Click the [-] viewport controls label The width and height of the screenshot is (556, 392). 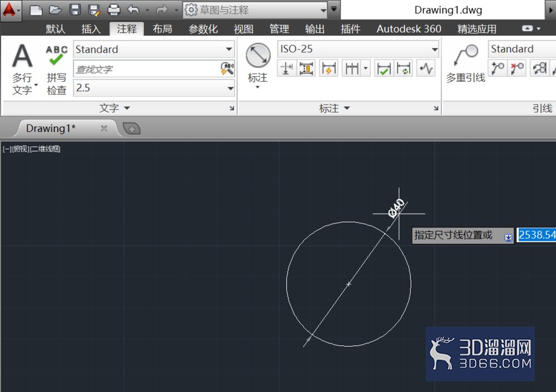point(7,149)
